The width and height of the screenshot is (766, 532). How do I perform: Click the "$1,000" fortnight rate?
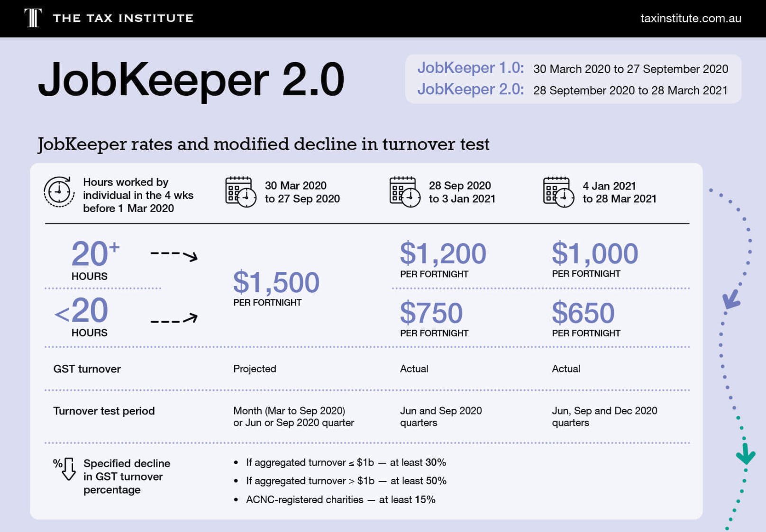coord(595,253)
